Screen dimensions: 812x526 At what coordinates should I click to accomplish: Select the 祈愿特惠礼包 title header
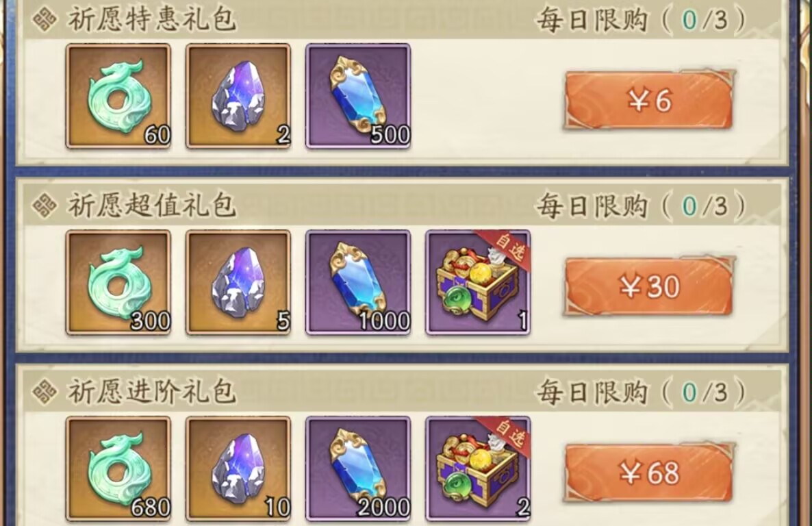click(x=151, y=19)
